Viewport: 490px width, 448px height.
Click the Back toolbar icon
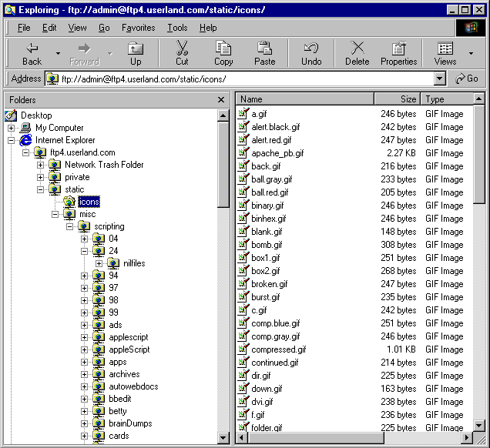coord(32,48)
